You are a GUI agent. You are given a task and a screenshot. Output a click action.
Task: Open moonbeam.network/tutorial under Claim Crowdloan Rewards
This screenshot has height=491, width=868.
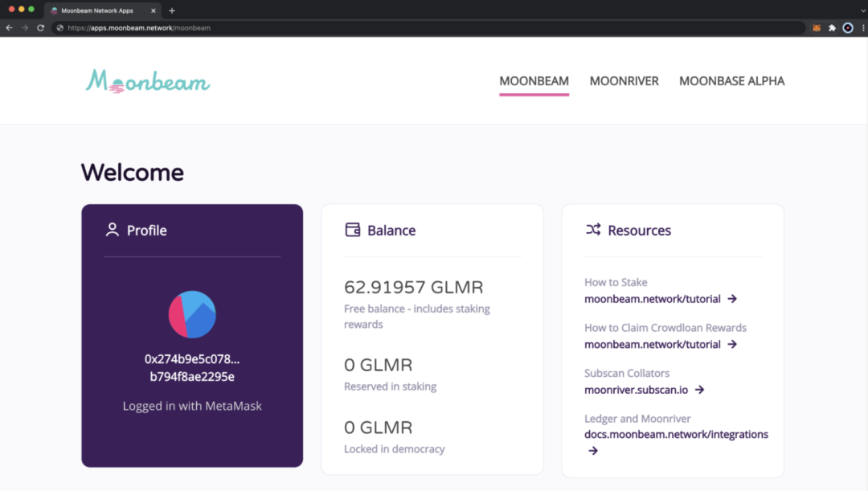(653, 344)
